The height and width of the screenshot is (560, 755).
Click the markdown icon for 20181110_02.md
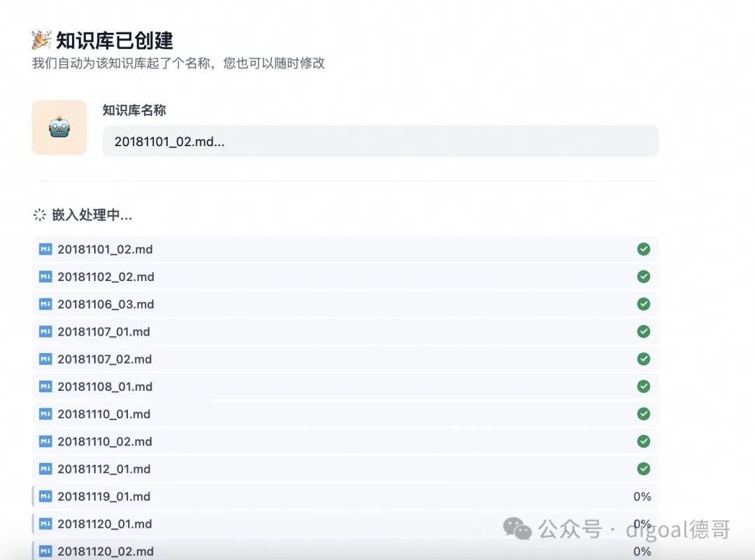point(45,441)
